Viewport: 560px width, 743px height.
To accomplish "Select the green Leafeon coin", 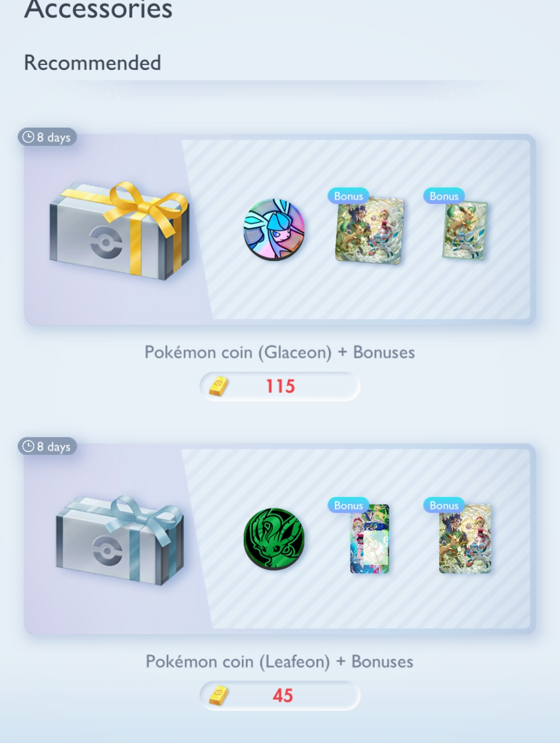I will point(274,539).
